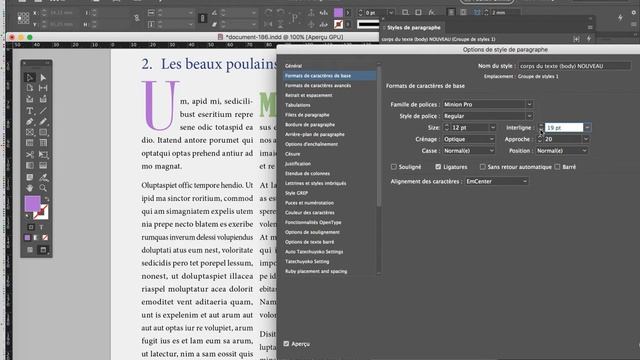Select the Type tool

point(30,111)
